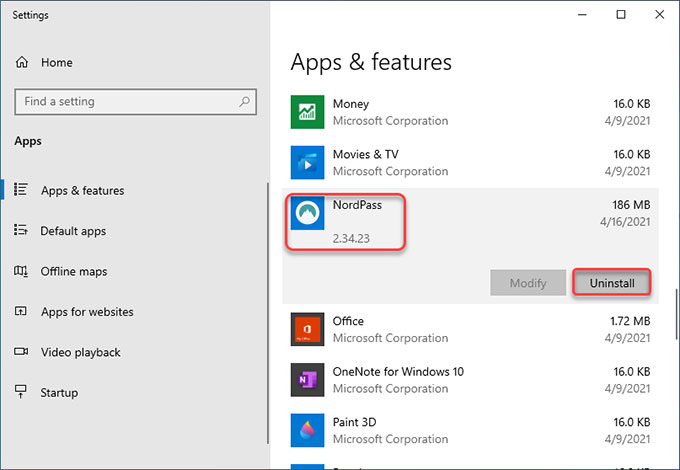Viewport: 680px width, 470px height.
Task: Click the Paint 3D app icon
Action: tap(307, 430)
